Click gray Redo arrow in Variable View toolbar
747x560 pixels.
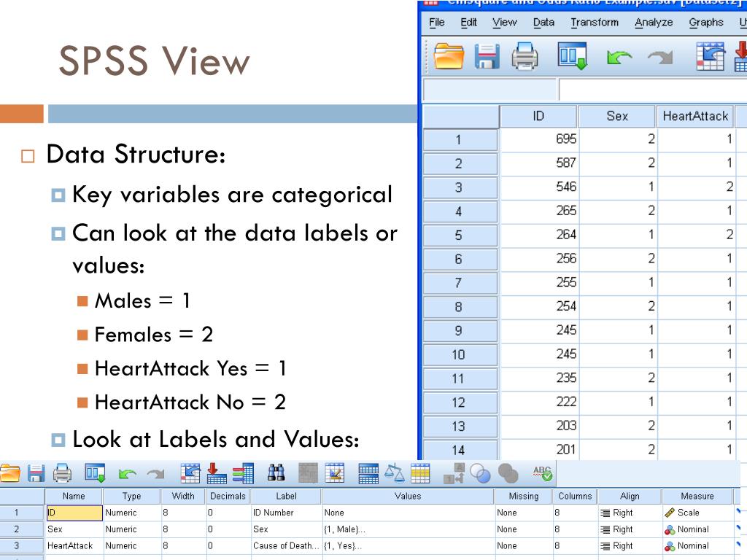155,474
